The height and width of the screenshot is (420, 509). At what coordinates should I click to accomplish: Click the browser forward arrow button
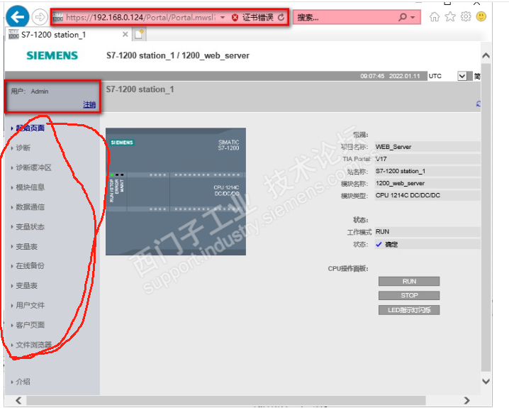[40, 17]
